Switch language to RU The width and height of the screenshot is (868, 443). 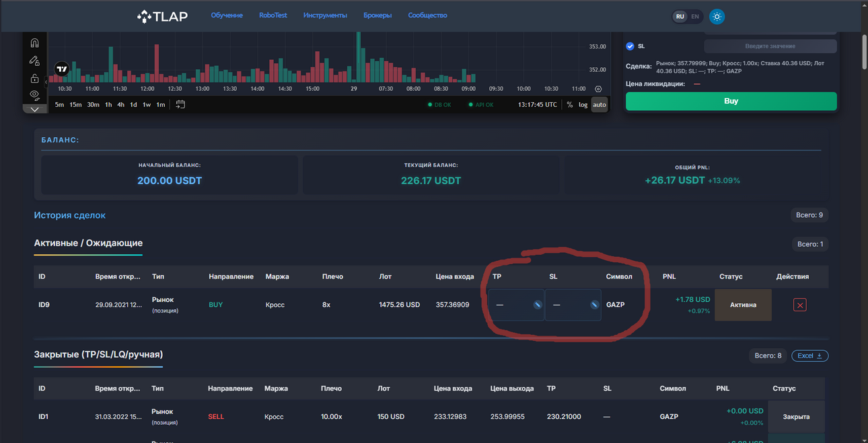pyautogui.click(x=680, y=16)
